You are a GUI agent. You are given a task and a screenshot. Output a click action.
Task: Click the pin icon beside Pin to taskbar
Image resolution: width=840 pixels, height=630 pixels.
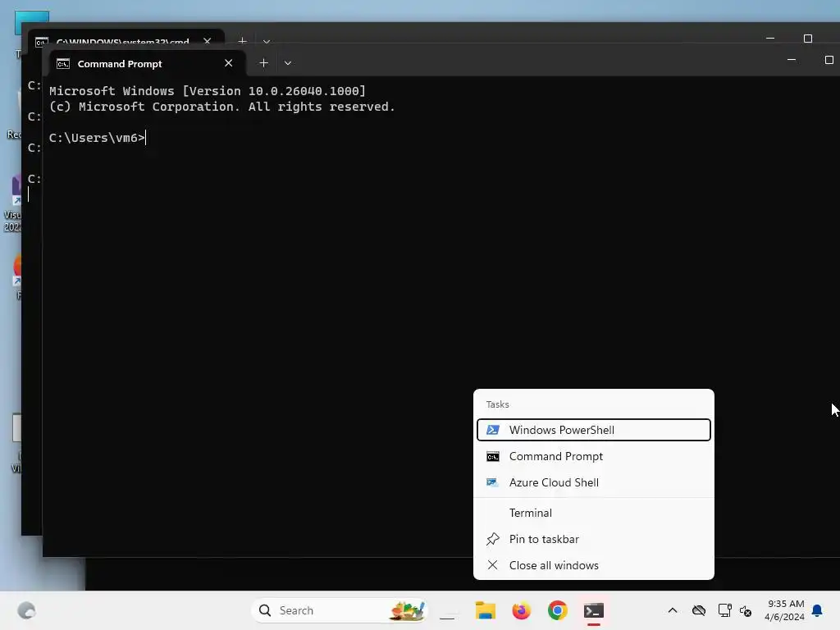(x=493, y=540)
